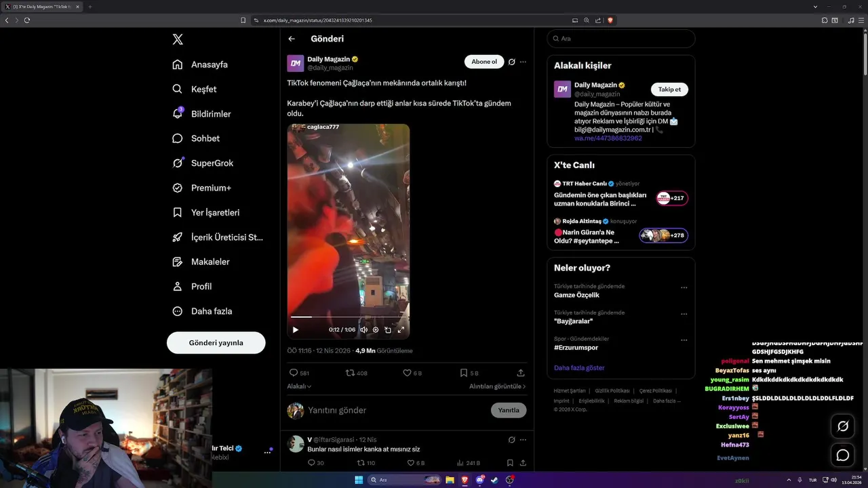Click the Yanıtla button
Screen dimensions: 868x488
point(509,410)
